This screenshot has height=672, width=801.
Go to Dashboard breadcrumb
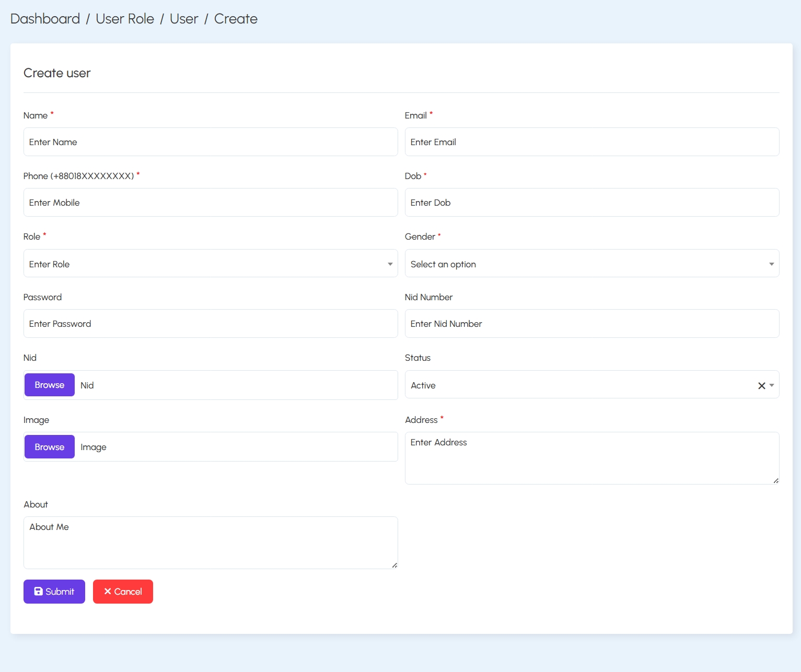point(45,19)
